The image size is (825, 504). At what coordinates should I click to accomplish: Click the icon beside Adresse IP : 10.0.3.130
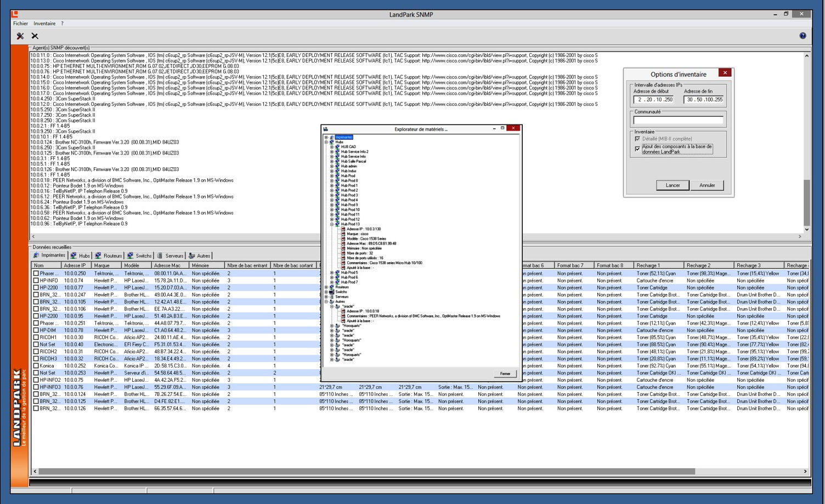(x=343, y=229)
